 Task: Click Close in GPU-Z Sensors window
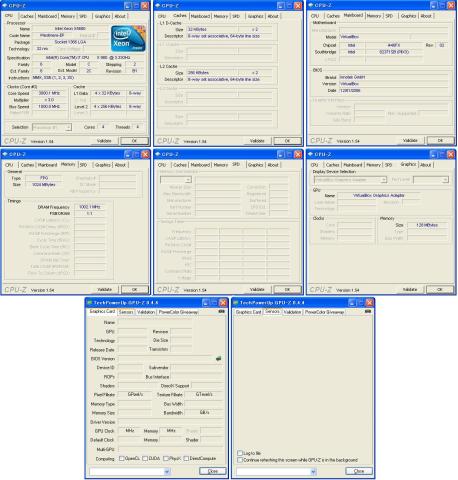[359, 471]
